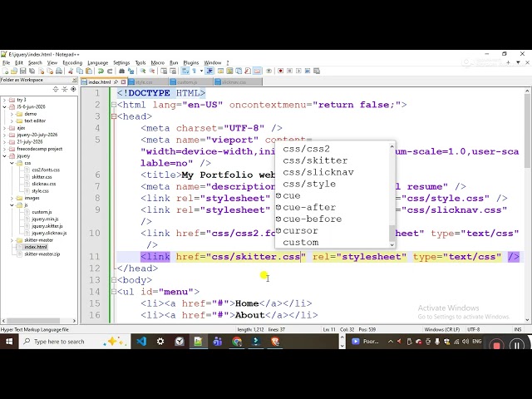Toggle the Folder as Workspace toolbar button

click(257, 71)
